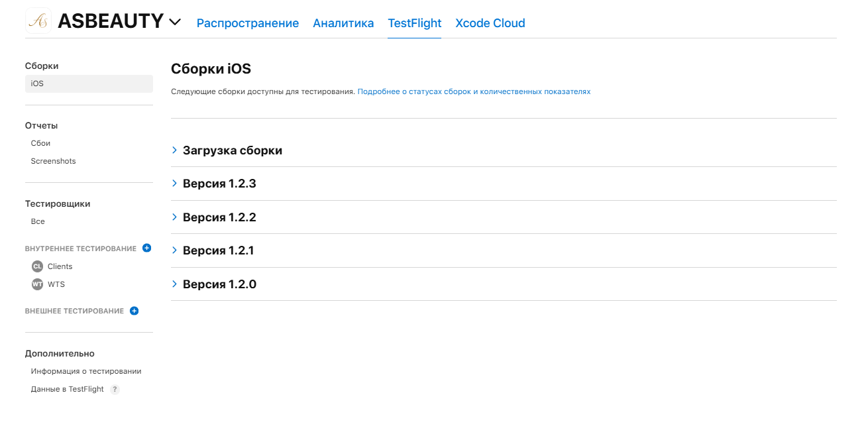
Task: Click the Версия 1.2.2 heading text
Action: click(219, 217)
